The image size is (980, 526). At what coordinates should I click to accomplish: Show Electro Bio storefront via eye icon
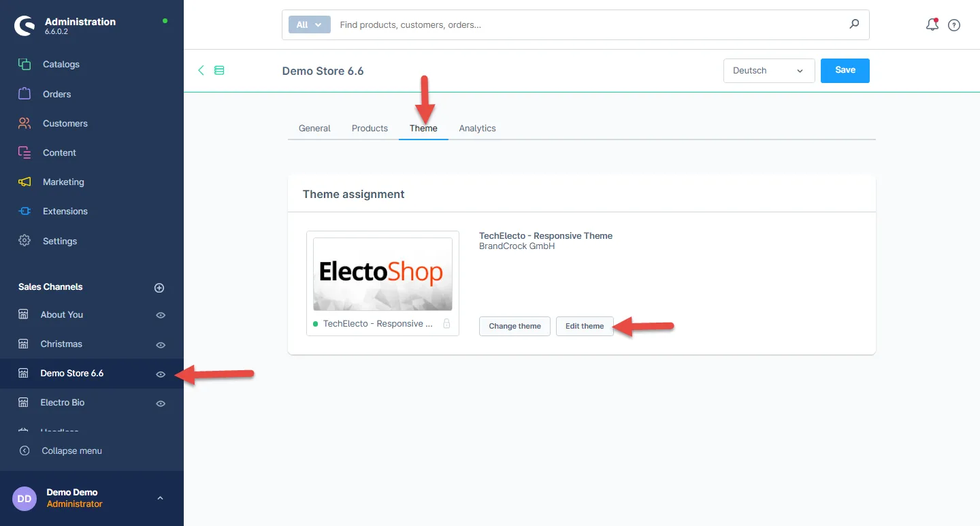(161, 404)
